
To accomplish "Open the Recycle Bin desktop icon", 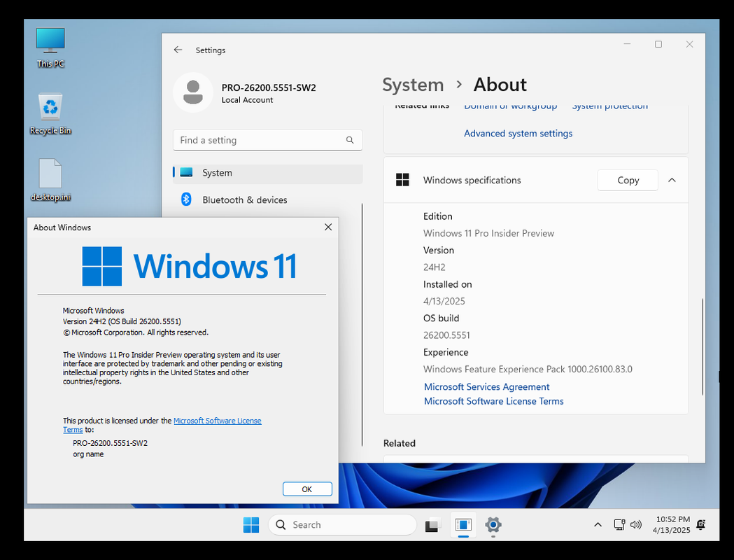I will click(x=50, y=114).
